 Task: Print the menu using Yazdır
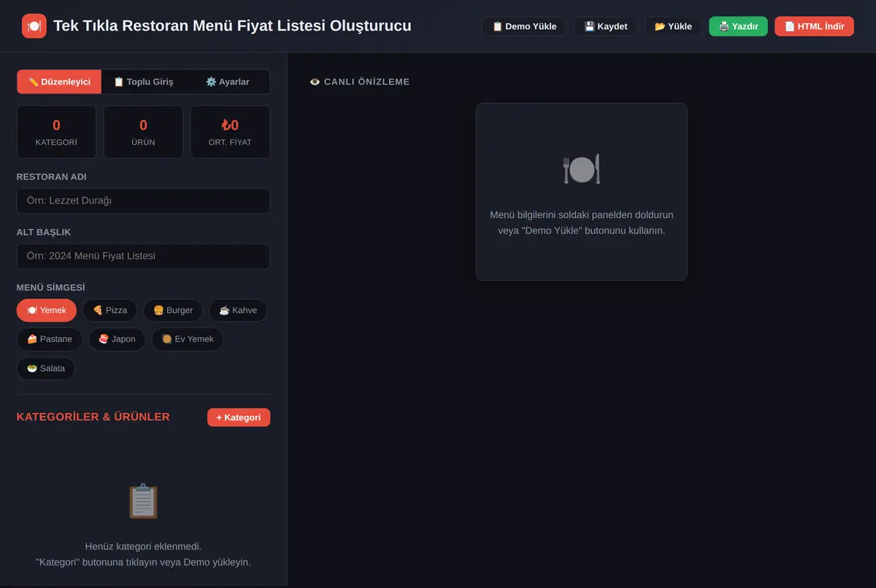point(738,26)
